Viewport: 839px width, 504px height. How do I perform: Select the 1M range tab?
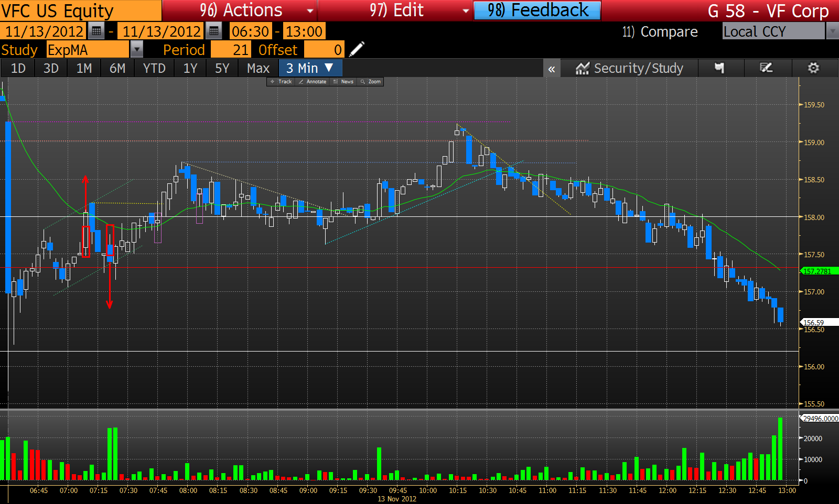(84, 68)
